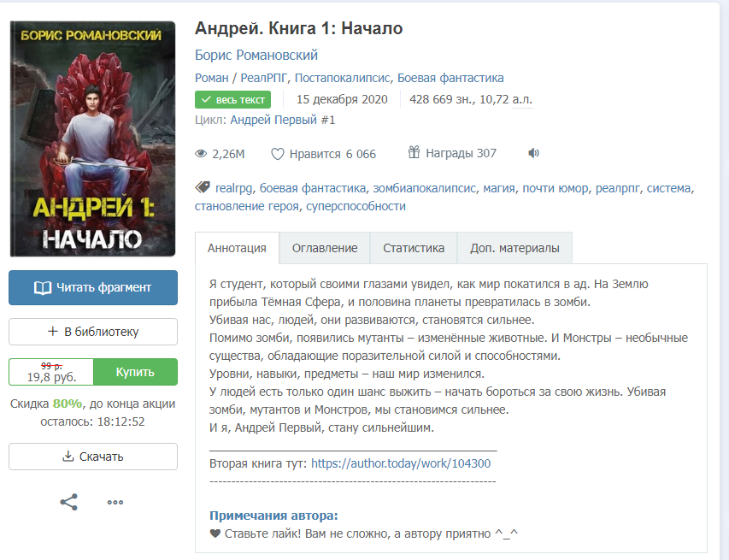Viewport: 729px width, 560px height.
Task: Buy the book with Купить button
Action: tap(135, 372)
